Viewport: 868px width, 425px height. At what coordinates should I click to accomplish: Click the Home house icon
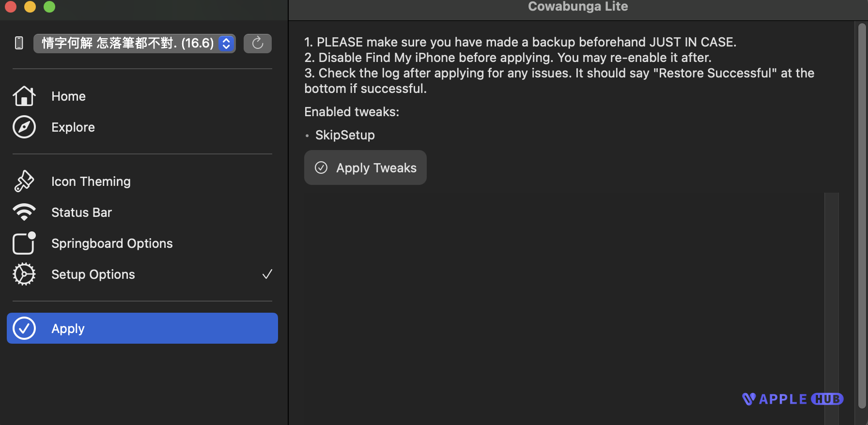coord(24,96)
